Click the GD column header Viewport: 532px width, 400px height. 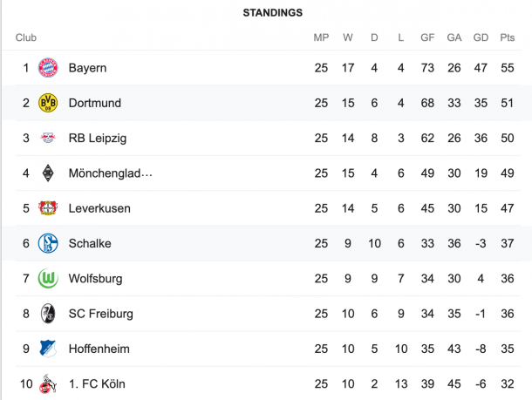(x=481, y=37)
